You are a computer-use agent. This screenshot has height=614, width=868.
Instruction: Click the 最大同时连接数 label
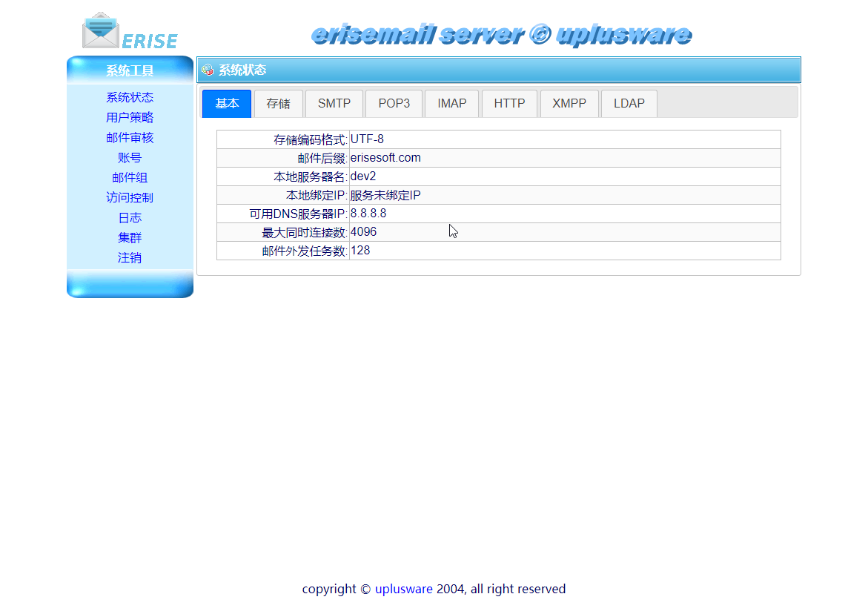(x=304, y=233)
